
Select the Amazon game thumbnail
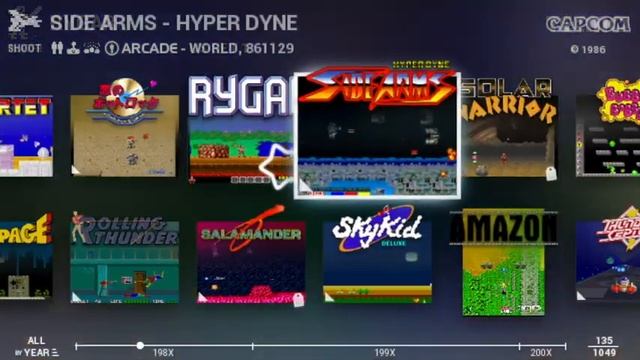tap(504, 262)
